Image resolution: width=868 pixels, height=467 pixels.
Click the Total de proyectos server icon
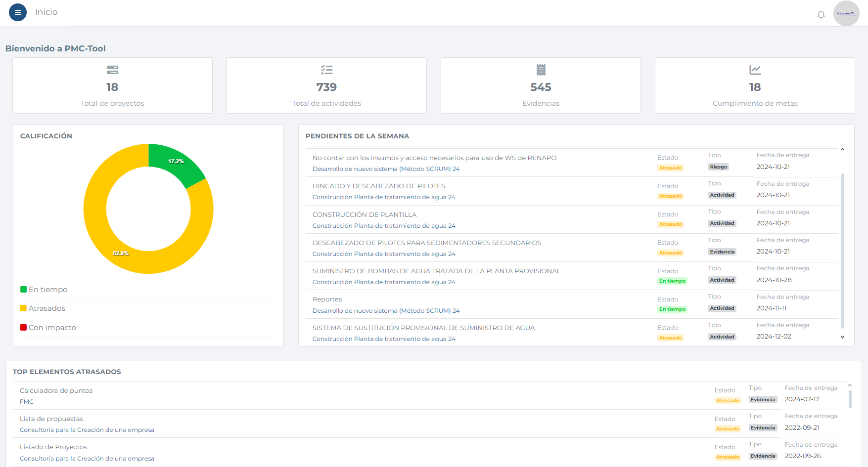[112, 70]
